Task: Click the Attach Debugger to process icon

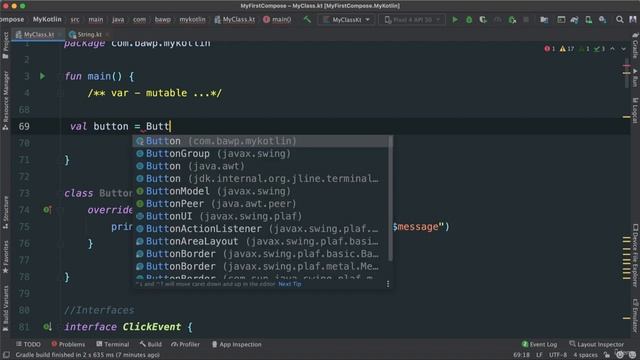Action: [x=512, y=20]
